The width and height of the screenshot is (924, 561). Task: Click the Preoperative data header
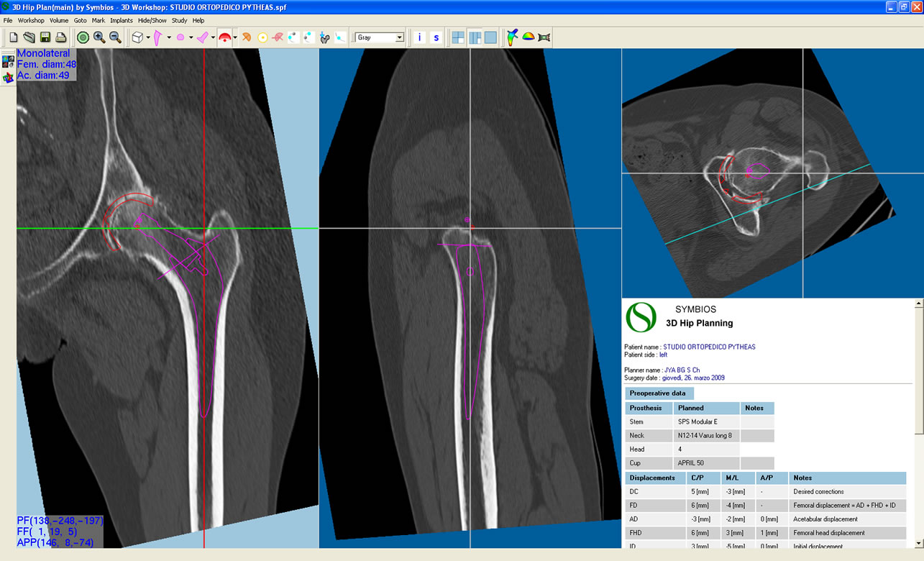point(658,393)
